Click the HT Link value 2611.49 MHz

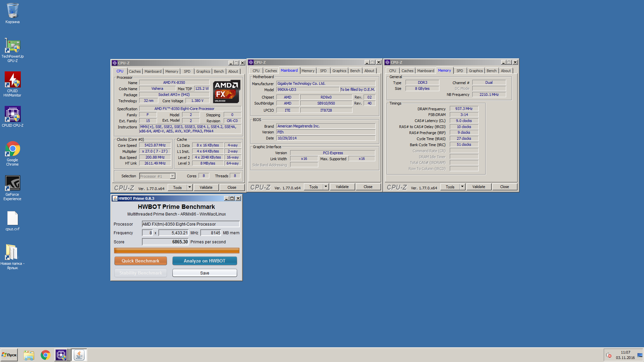(155, 163)
